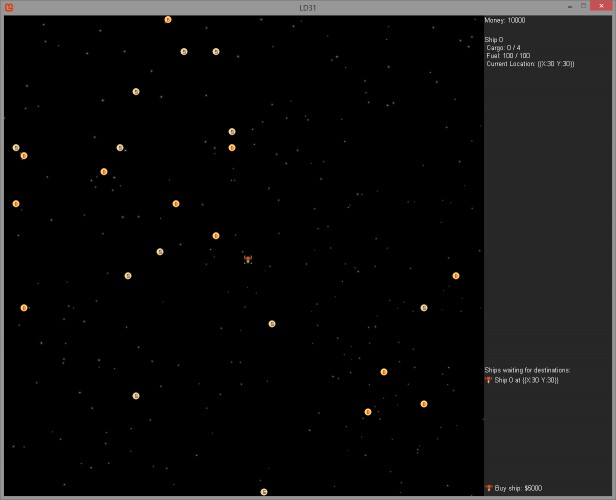Click the D marker directly below an S marker
The width and height of the screenshot is (616, 500).
[x=232, y=148]
